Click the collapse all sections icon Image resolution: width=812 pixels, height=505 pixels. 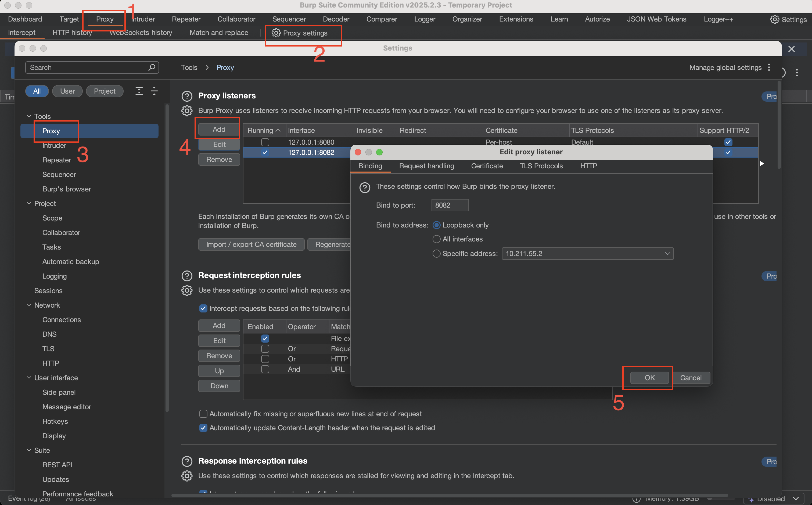pyautogui.click(x=154, y=91)
